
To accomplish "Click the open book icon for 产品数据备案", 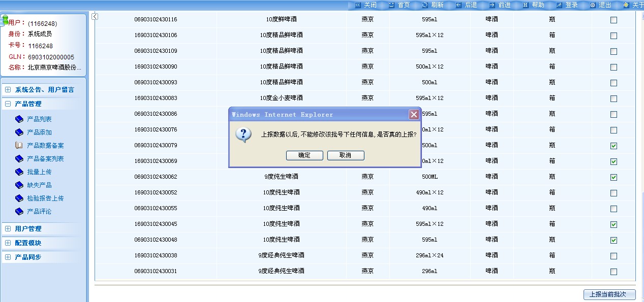I will pos(19,146).
